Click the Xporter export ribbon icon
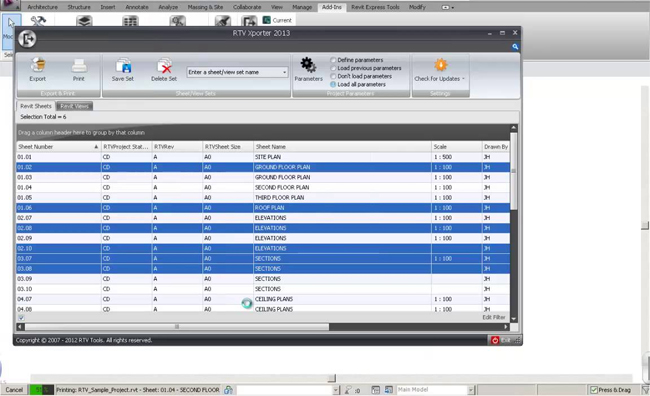650x396 pixels. click(x=249, y=21)
